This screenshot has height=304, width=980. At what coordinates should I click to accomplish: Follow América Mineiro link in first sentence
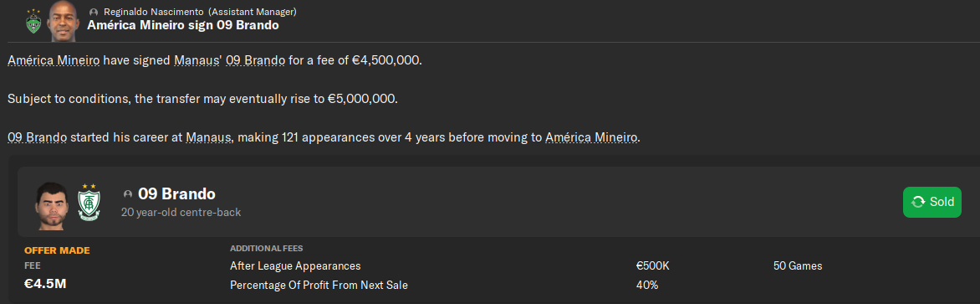click(x=54, y=61)
